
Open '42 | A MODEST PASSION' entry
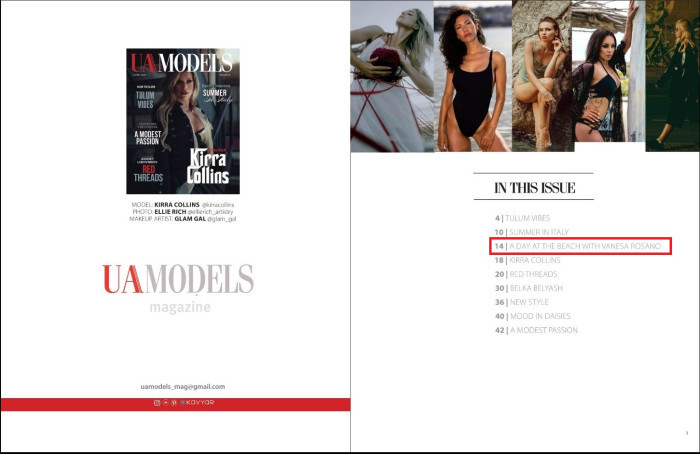tap(536, 330)
